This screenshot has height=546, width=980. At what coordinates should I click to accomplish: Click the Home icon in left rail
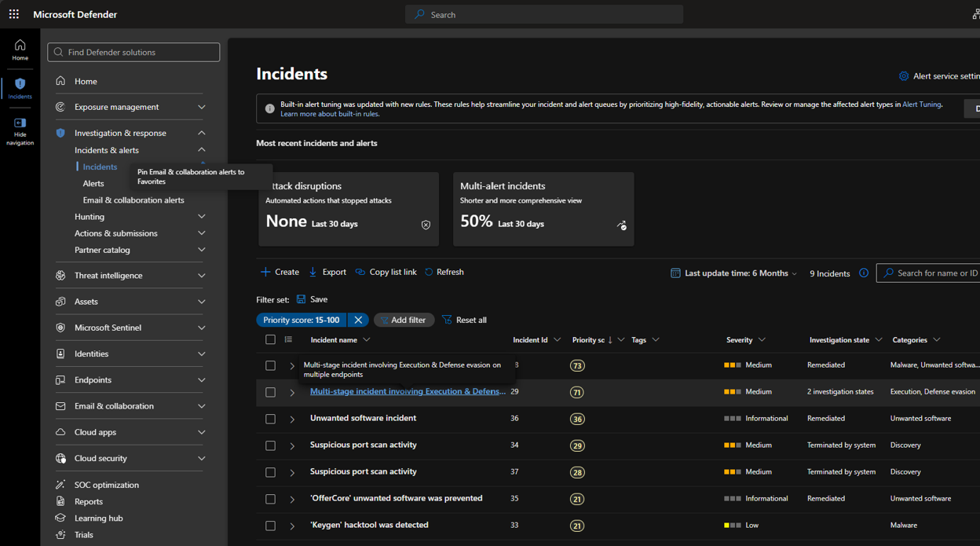click(20, 45)
